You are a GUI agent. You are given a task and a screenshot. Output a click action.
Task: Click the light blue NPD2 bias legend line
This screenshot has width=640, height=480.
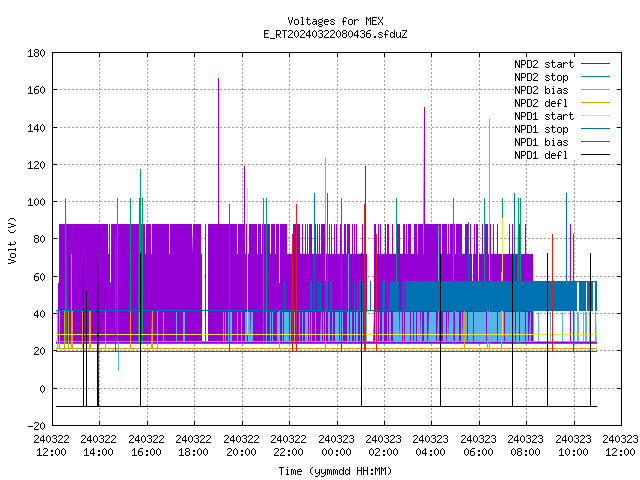tap(595, 90)
